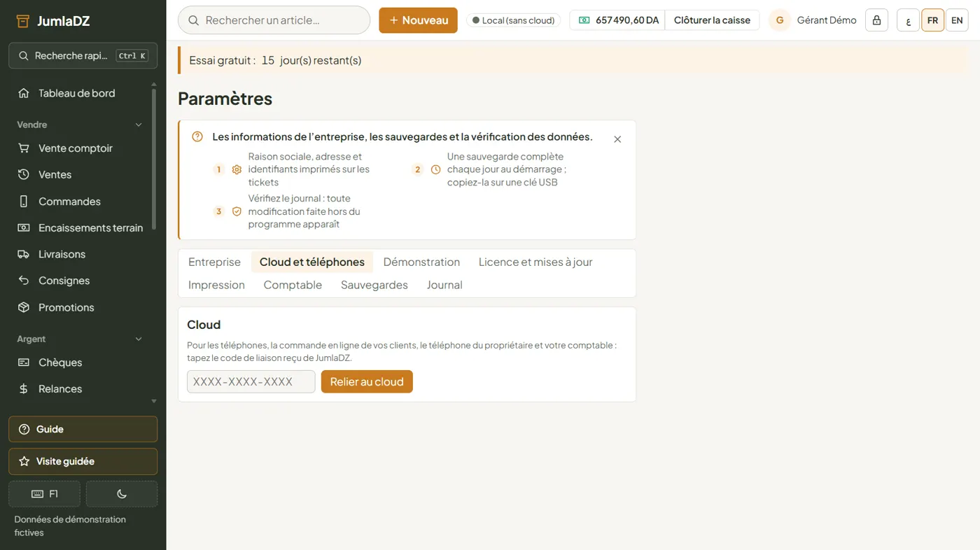Click the cash register balance 657 490,60 DA
This screenshot has width=980, height=550.
(617, 20)
